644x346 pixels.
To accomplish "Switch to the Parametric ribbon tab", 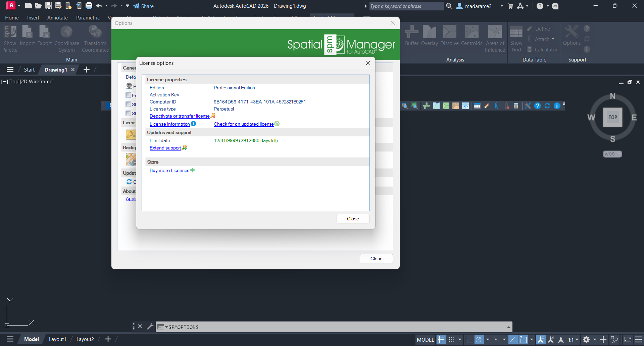I will 88,18.
